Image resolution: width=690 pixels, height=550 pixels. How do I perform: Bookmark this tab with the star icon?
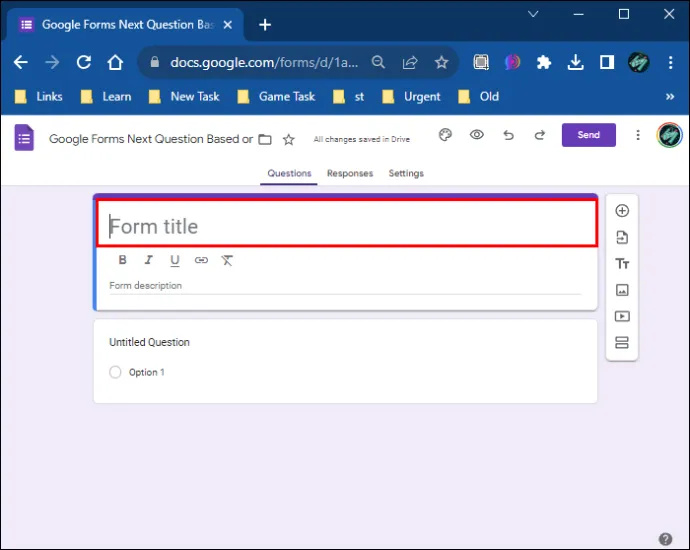[441, 62]
